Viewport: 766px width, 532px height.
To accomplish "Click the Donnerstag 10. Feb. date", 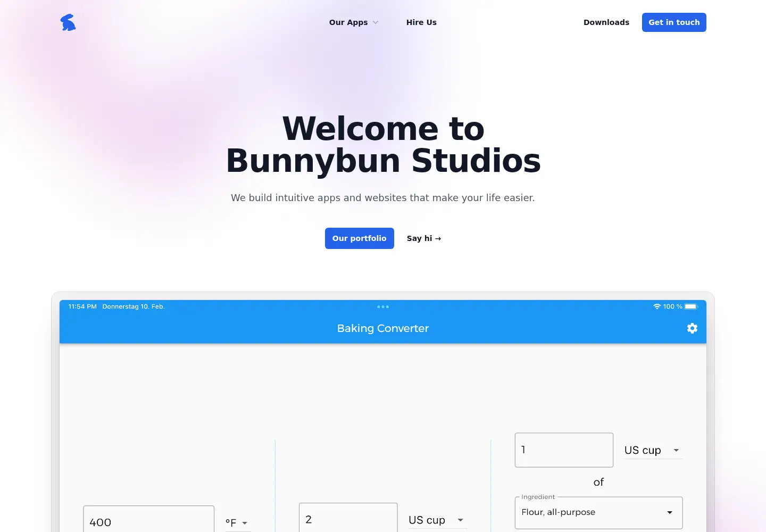I will (134, 306).
